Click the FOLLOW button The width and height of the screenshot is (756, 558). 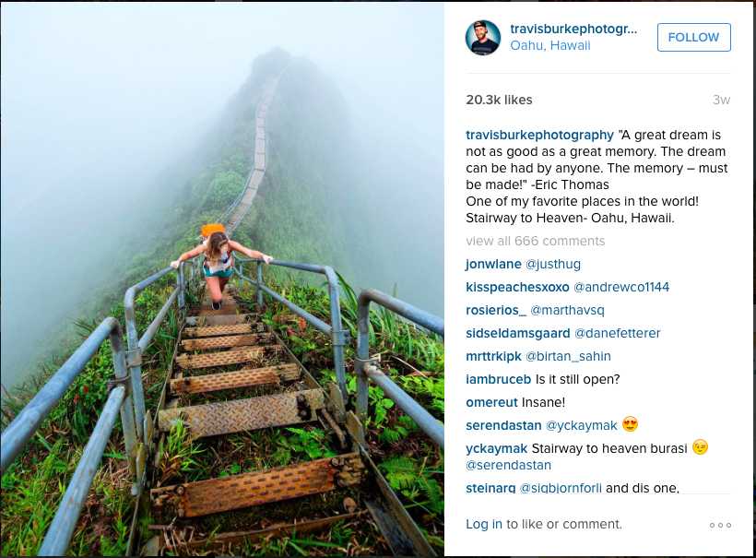point(693,37)
